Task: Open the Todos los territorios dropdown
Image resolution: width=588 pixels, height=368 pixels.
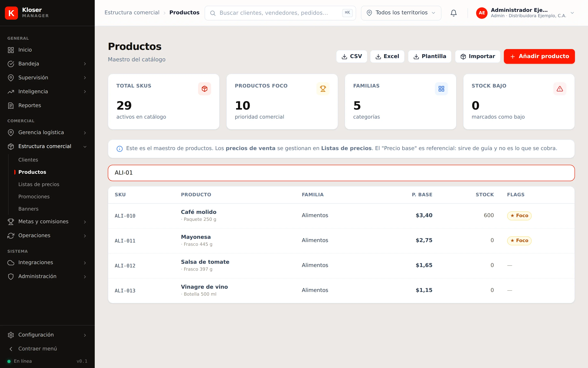Action: (x=401, y=13)
